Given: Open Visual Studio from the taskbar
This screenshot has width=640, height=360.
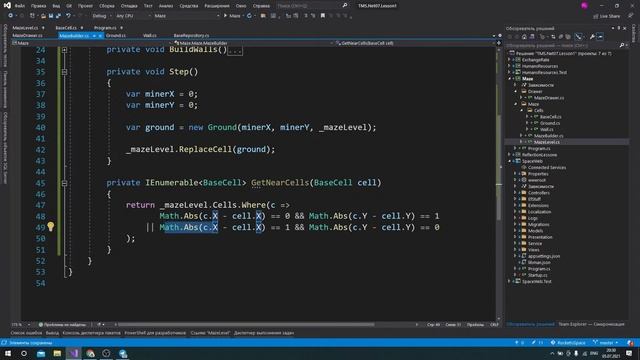Looking at the screenshot, I should click(73, 353).
